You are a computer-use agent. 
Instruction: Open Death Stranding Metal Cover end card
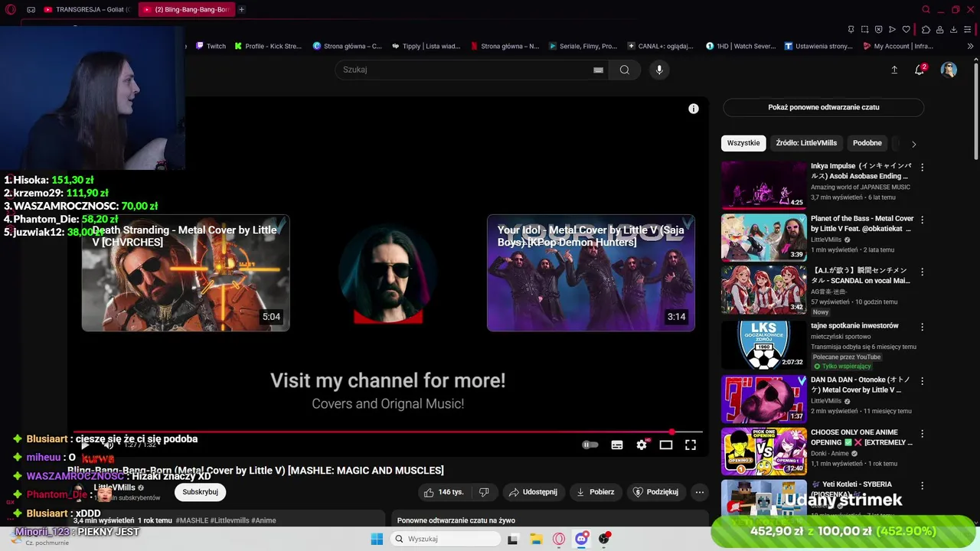[186, 273]
